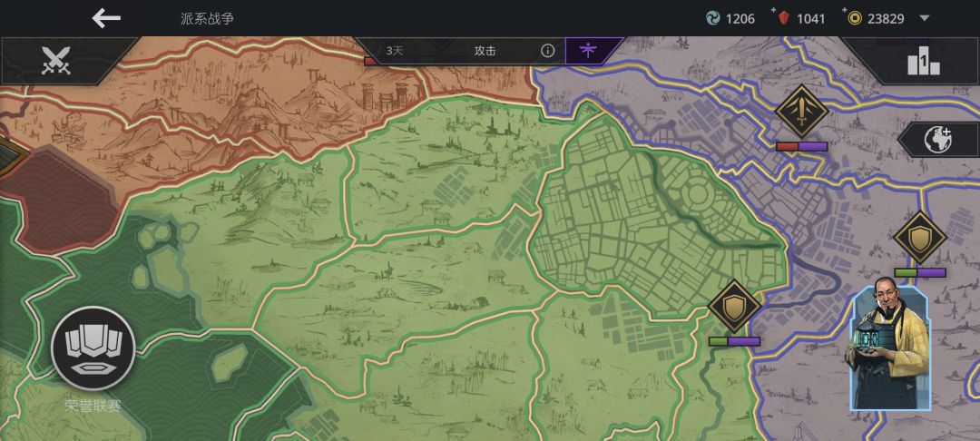Tap the 1206 blue orb currency

point(730,19)
